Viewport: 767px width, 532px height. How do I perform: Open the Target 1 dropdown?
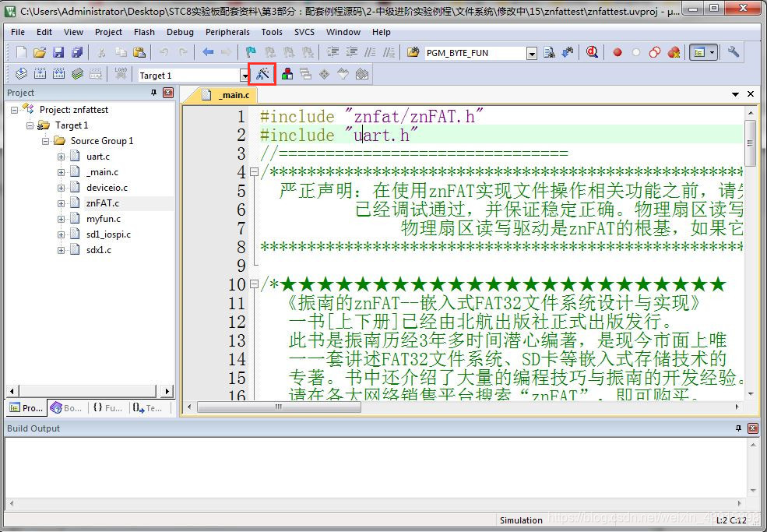[244, 76]
